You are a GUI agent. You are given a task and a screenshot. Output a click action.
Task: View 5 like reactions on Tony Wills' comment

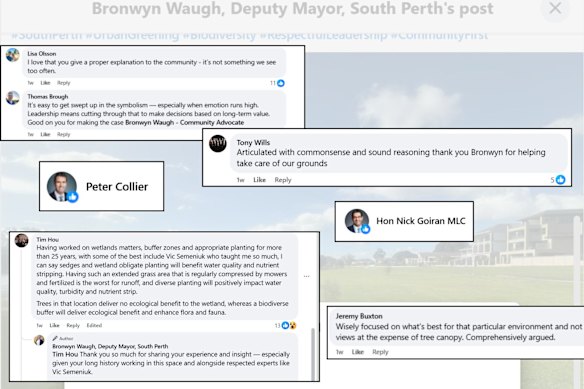pyautogui.click(x=558, y=180)
